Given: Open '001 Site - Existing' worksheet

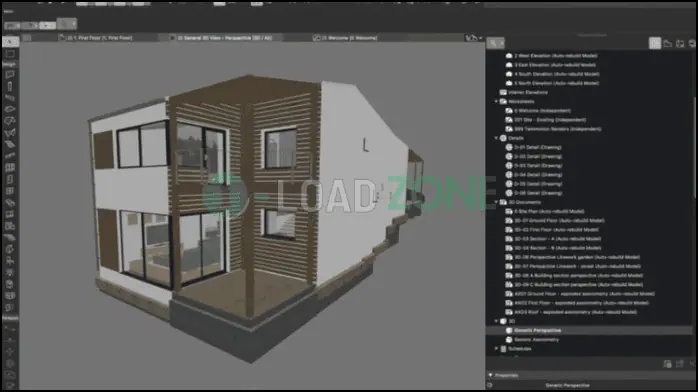Looking at the screenshot, I should coord(550,120).
